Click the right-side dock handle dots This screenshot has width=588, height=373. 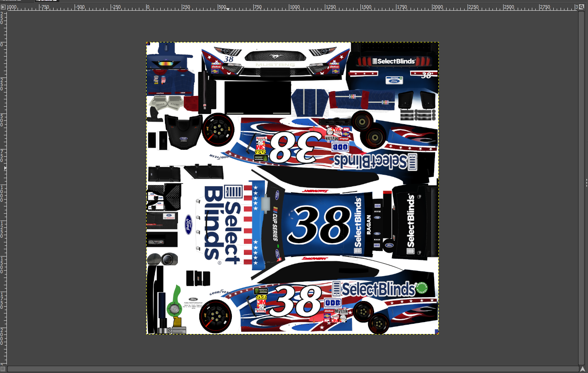point(586,183)
